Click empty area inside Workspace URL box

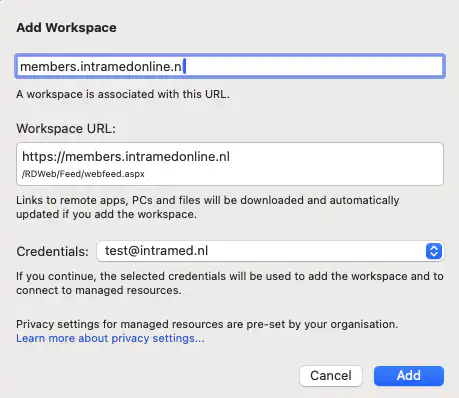point(333,164)
